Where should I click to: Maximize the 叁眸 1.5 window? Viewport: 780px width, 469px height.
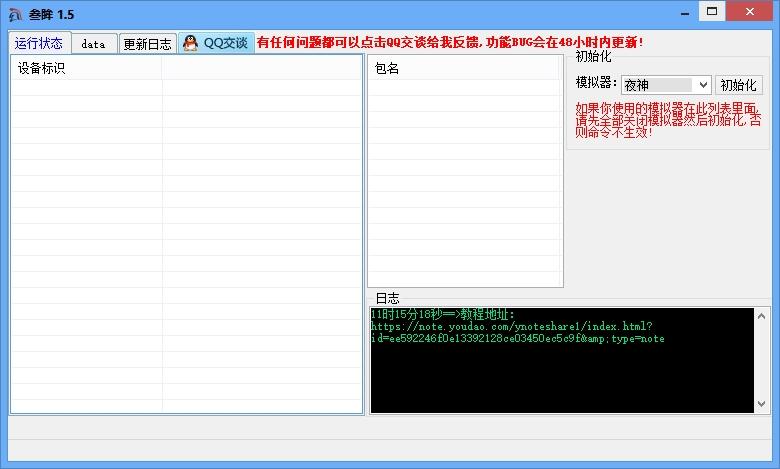711,11
